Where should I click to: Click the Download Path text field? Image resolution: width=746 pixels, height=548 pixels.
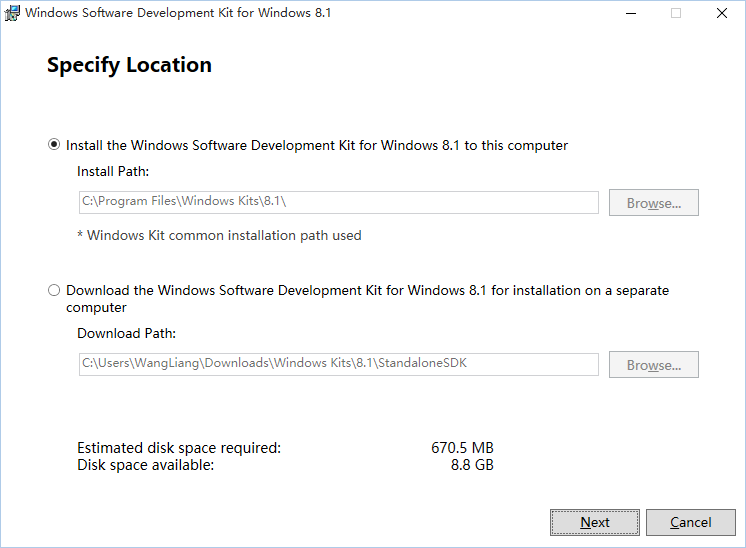point(338,364)
